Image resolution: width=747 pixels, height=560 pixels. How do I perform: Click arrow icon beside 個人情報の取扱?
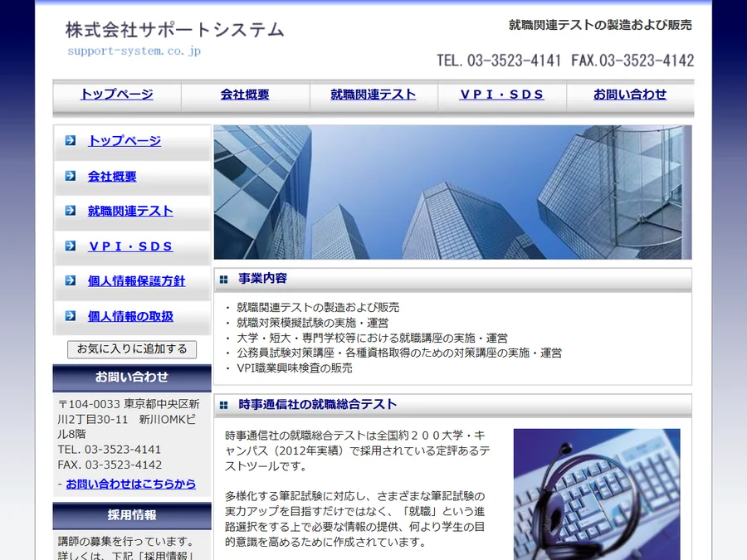pos(71,316)
